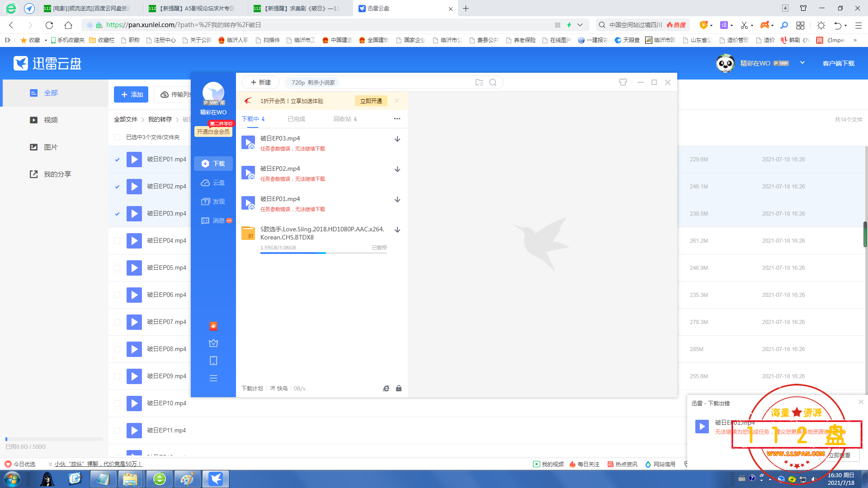Check 破日EP04.mp4 checkbox
The image size is (868, 488).
point(117,241)
